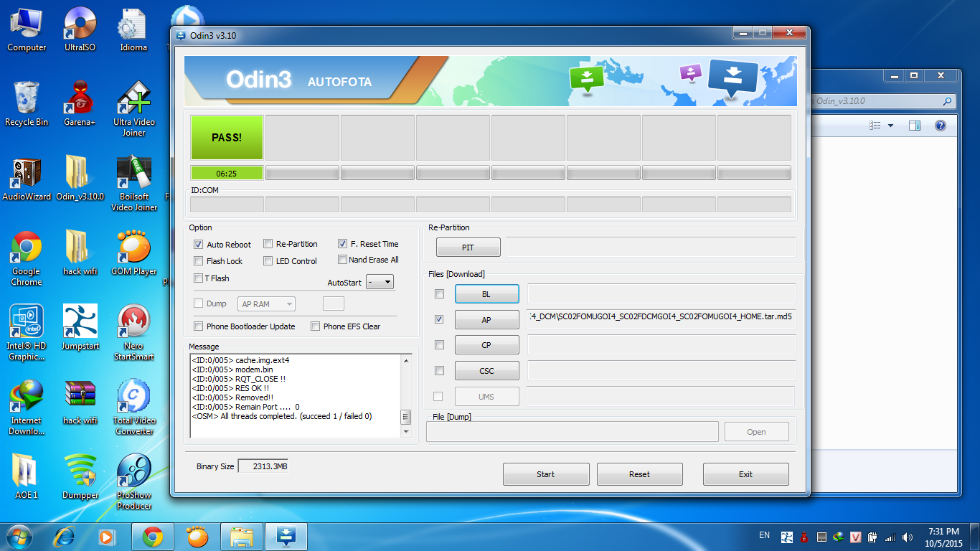980x551 pixels.
Task: Open Intel HD Graphics shortcut
Action: 27,334
